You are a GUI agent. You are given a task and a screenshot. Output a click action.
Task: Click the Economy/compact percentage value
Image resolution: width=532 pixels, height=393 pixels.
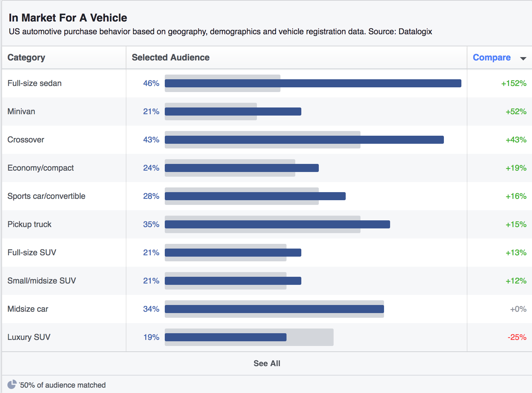151,168
